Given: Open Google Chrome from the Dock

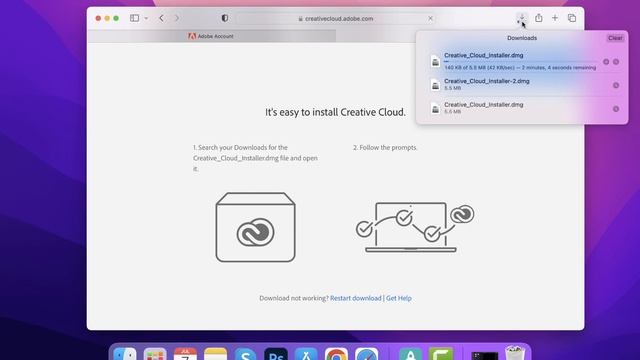Looking at the screenshot, I should click(x=336, y=354).
